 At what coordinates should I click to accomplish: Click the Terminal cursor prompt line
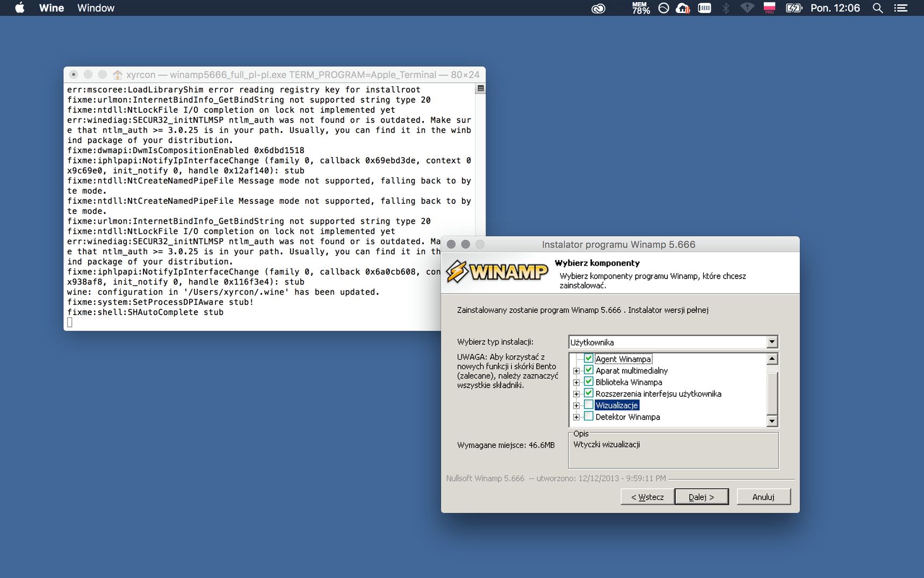click(69, 322)
